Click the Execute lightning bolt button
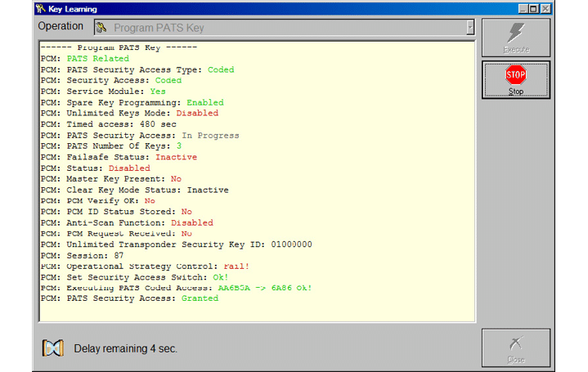The image size is (588, 372). coord(515,38)
